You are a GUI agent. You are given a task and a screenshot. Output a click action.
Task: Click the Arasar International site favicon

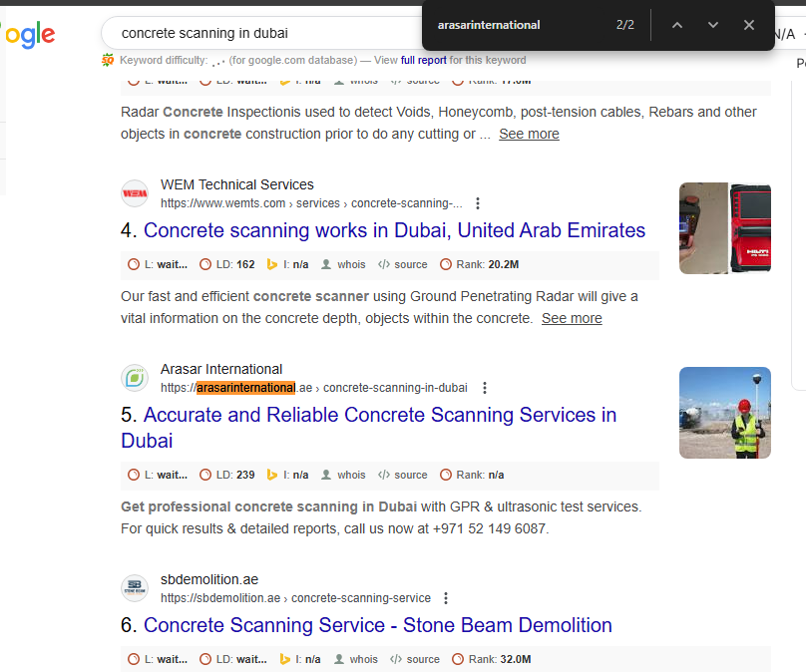[x=135, y=378]
